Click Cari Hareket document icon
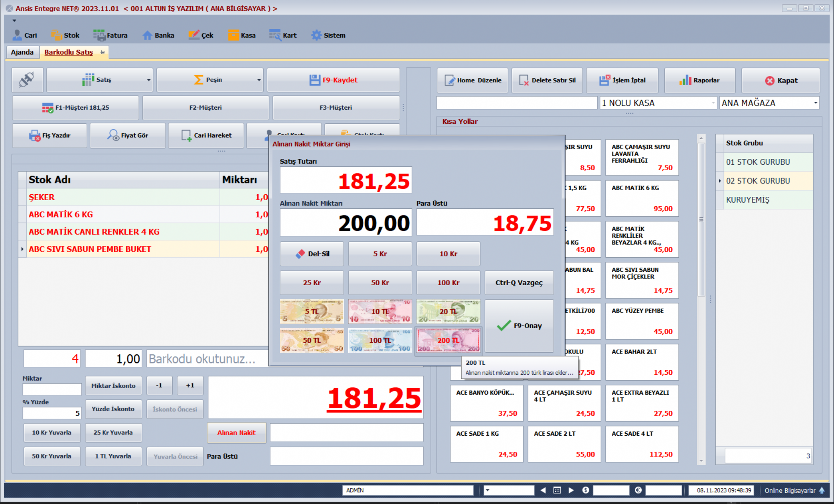Image resolution: width=834 pixels, height=504 pixels. coord(186,135)
